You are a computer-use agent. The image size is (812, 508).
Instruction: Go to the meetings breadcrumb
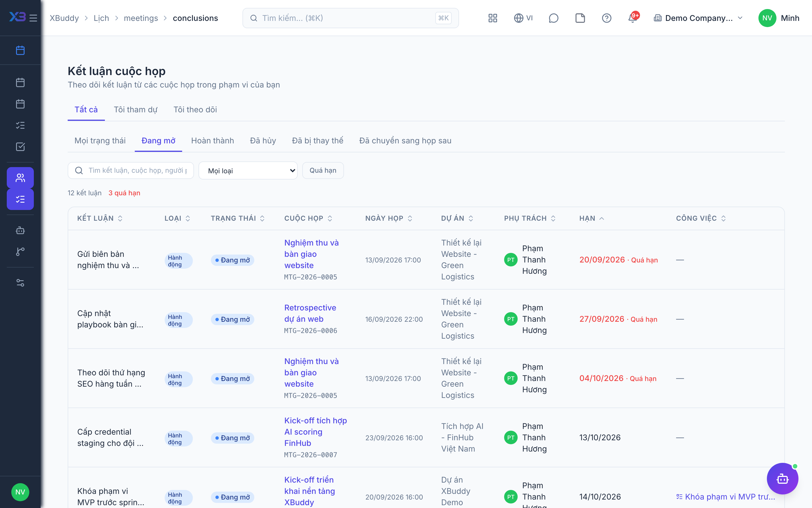(x=141, y=18)
